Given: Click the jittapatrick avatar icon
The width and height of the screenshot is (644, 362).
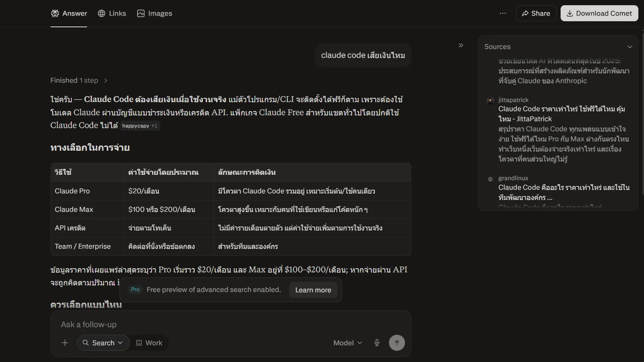Looking at the screenshot, I should (490, 100).
